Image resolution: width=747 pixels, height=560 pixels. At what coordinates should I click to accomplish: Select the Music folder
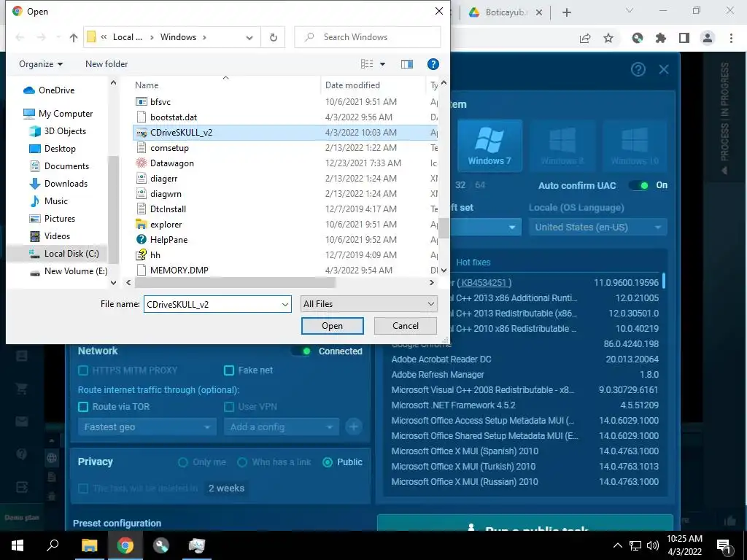(49, 201)
